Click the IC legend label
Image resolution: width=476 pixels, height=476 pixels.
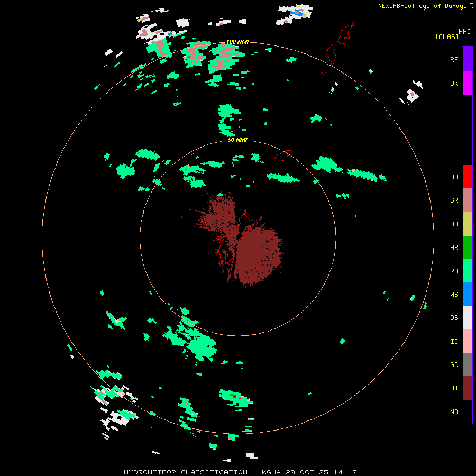454,342
